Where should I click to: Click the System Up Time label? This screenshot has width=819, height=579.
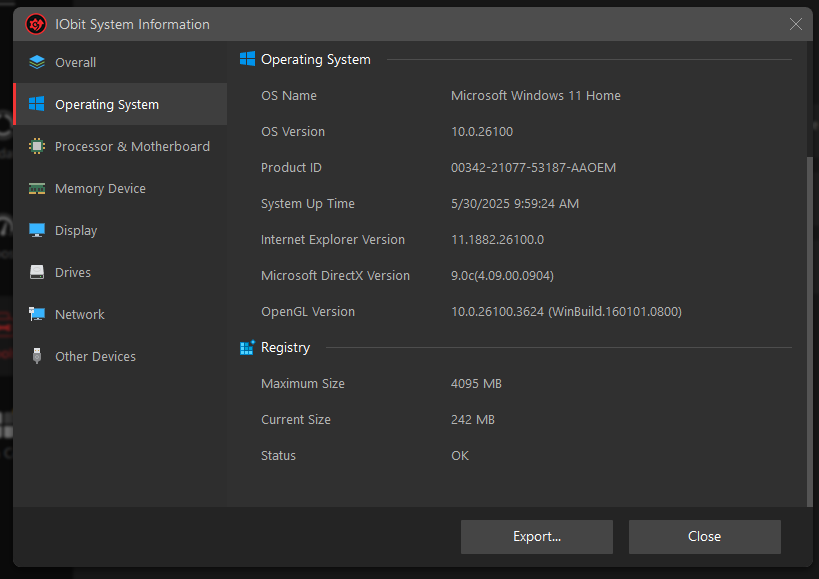pyautogui.click(x=308, y=204)
